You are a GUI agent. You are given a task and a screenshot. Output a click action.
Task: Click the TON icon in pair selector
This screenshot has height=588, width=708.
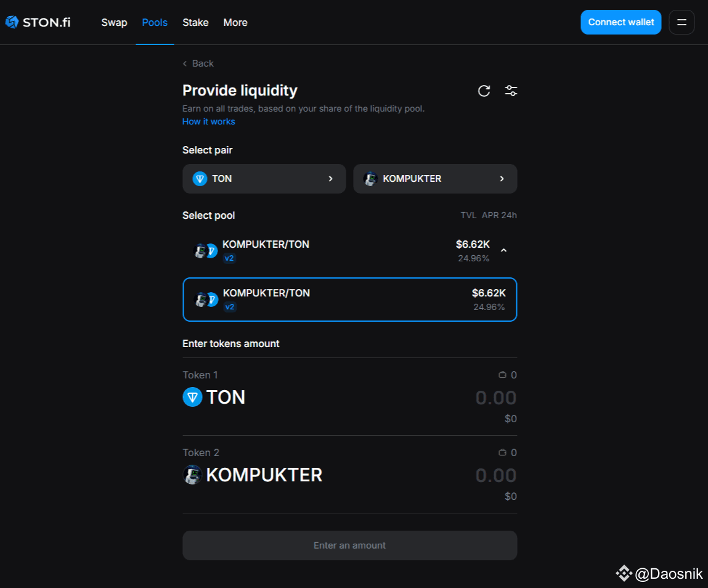[200, 179]
